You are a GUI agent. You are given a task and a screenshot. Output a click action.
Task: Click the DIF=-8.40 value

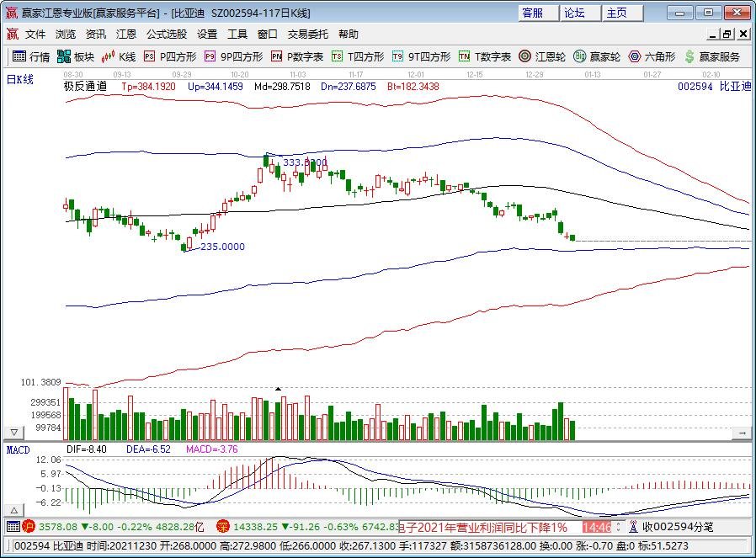pos(87,449)
